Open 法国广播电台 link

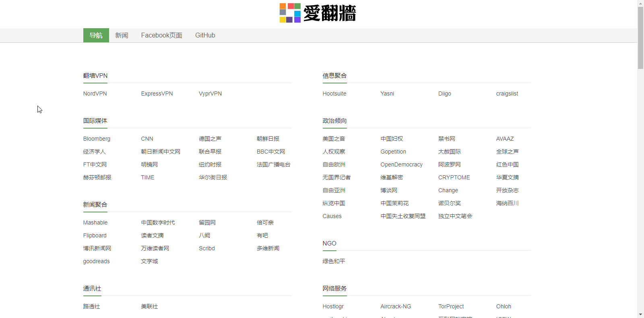pos(274,164)
